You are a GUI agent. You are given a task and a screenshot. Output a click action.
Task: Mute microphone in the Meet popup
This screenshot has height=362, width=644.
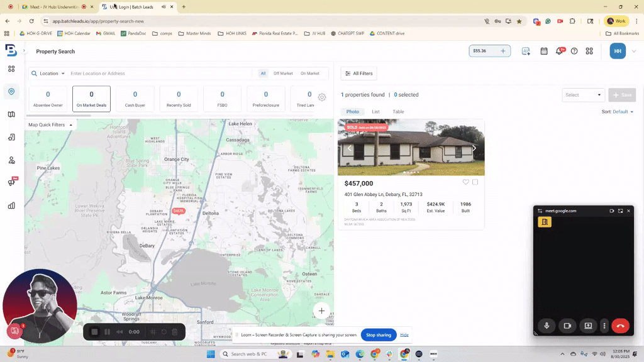click(x=547, y=326)
